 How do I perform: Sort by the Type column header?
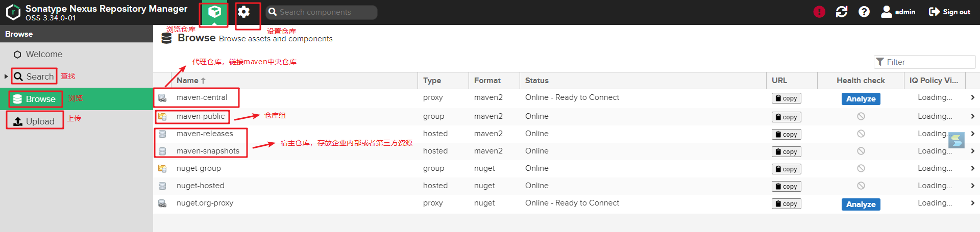(x=443, y=81)
